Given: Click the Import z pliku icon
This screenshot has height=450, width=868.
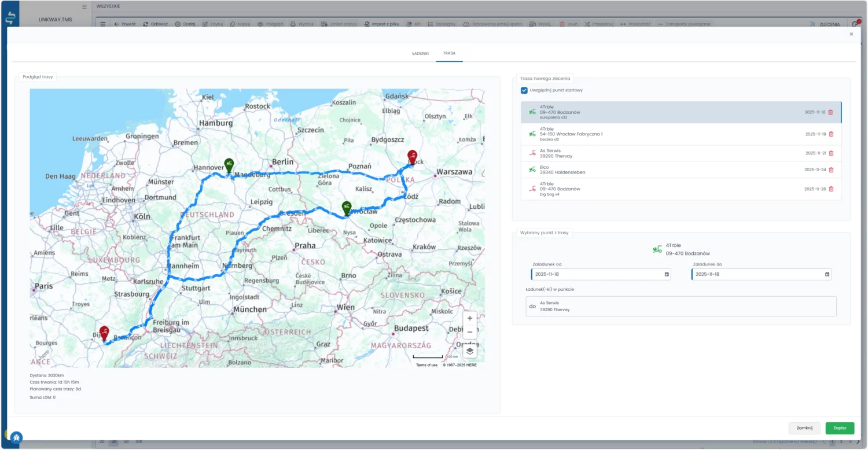Looking at the screenshot, I should pyautogui.click(x=366, y=24).
